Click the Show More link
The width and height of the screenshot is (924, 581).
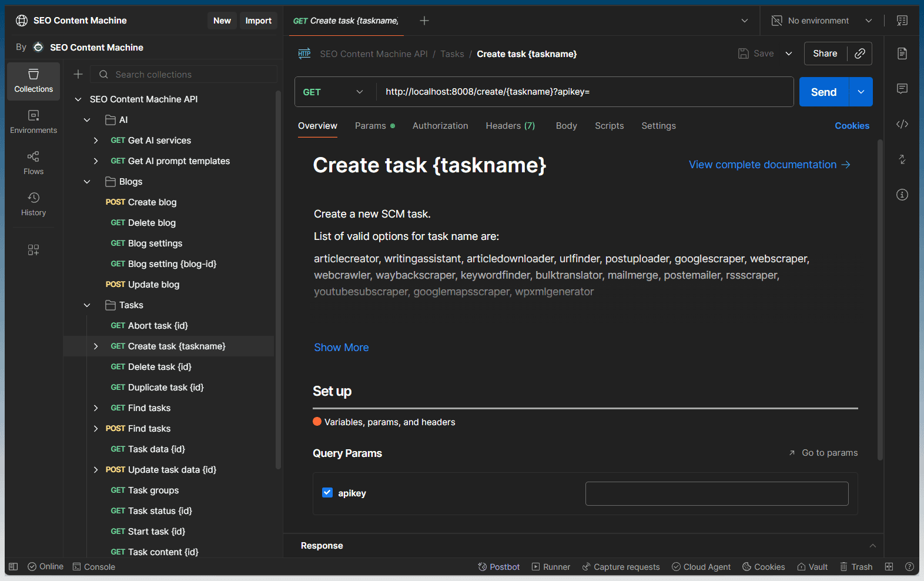coord(342,348)
